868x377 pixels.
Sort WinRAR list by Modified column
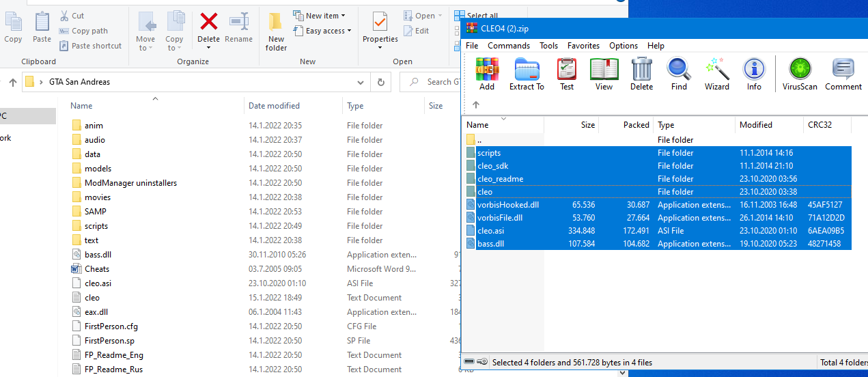coord(770,125)
